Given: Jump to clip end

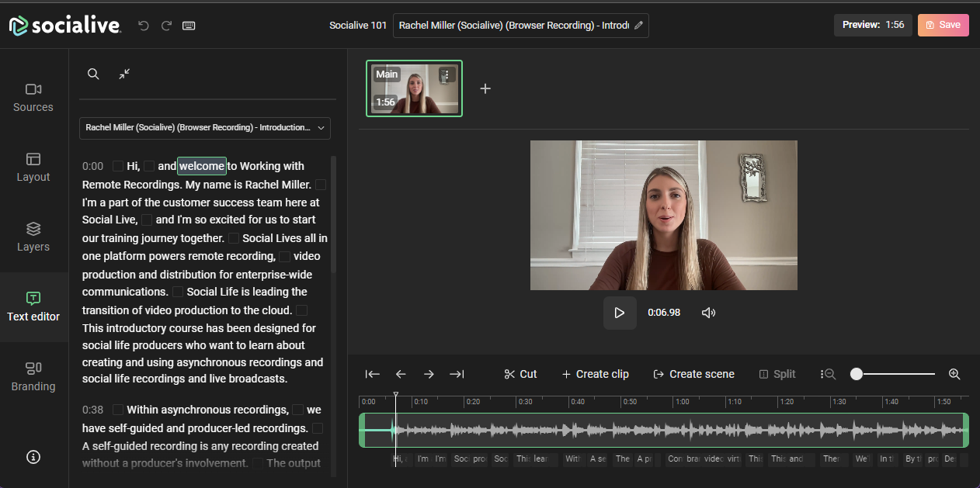Looking at the screenshot, I should click(457, 374).
